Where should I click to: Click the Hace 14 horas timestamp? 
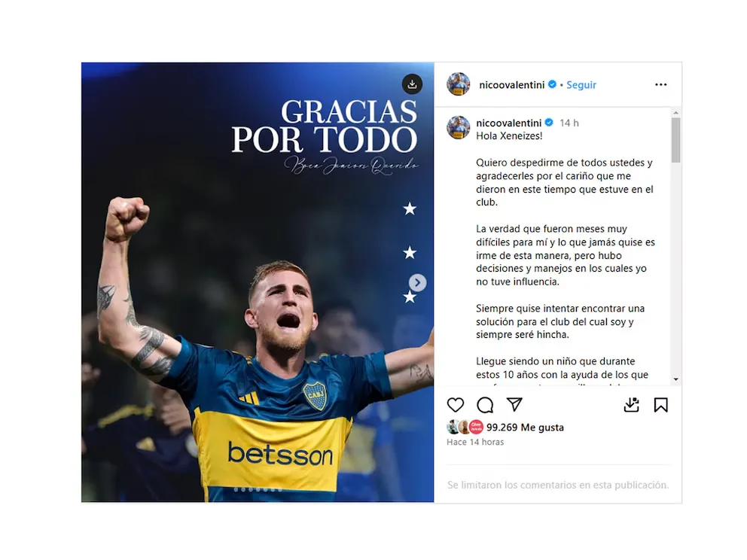pyautogui.click(x=475, y=442)
